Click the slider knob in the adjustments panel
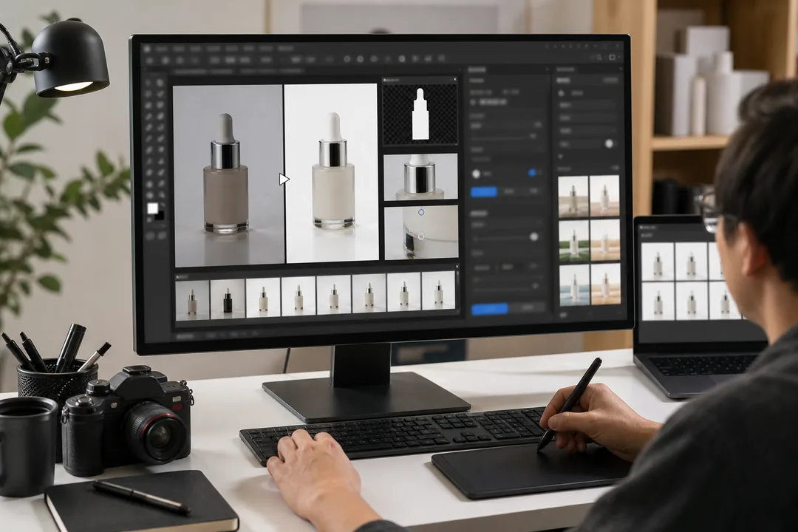Viewport: 798px width, 532px height. (x=534, y=236)
